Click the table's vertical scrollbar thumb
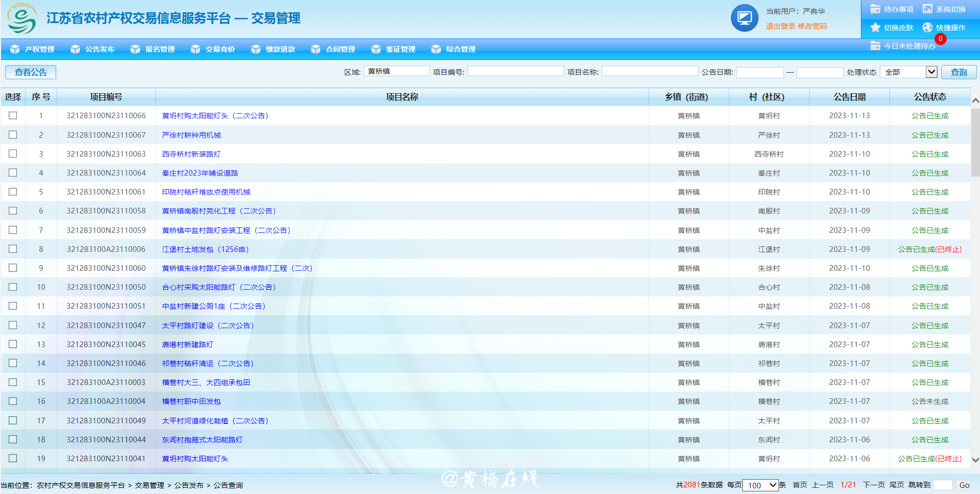Screen dimensions: 980x494 click(x=975, y=142)
